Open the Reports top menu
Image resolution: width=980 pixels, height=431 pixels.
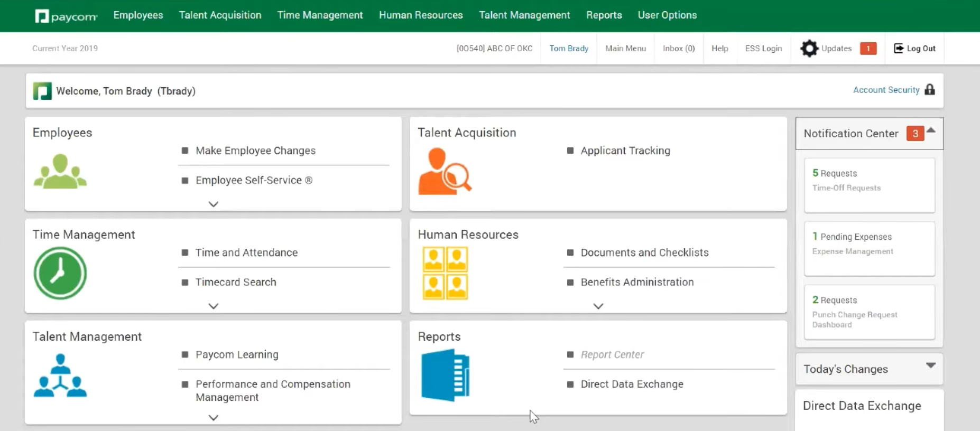click(x=604, y=15)
